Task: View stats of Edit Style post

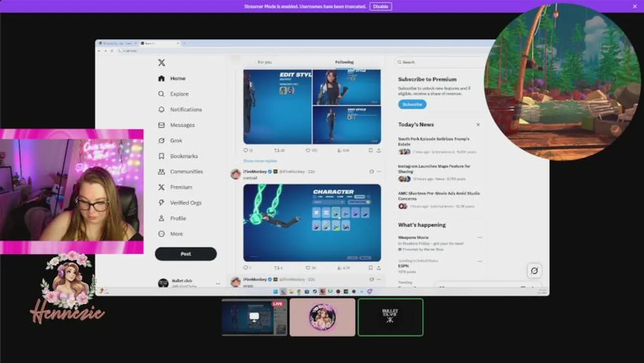Action: (343, 150)
